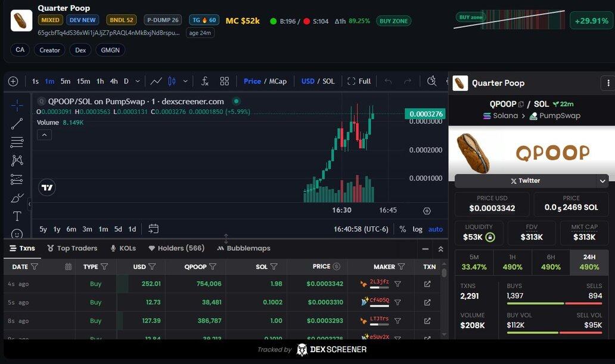This screenshot has width=615, height=364.
Task: Open the go-to-date calendar icon
Action: tap(153, 229)
